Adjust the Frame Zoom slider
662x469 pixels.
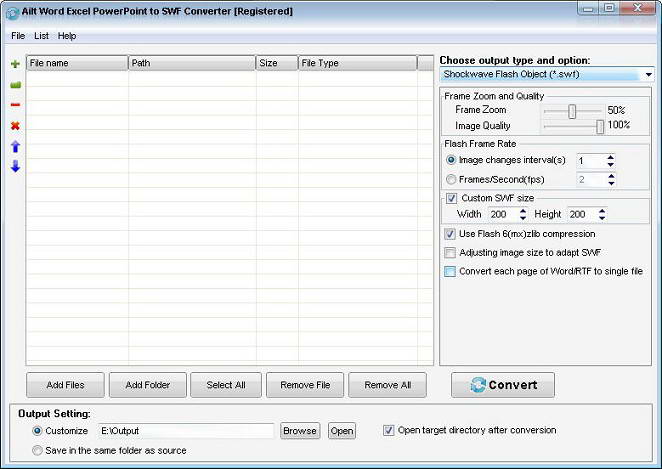[x=572, y=111]
